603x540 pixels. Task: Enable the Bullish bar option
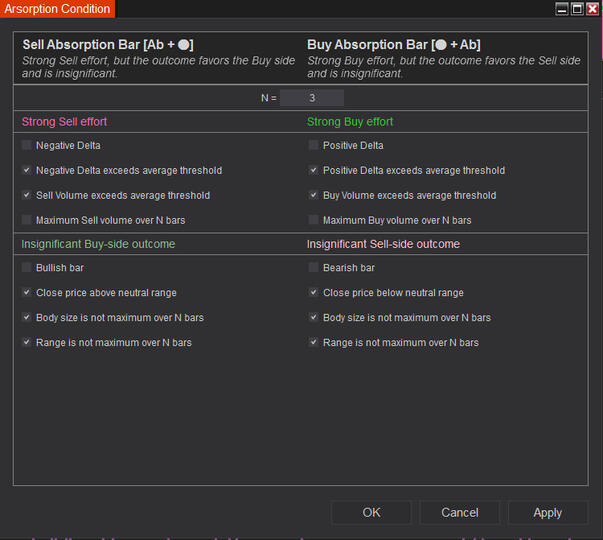[x=27, y=268]
